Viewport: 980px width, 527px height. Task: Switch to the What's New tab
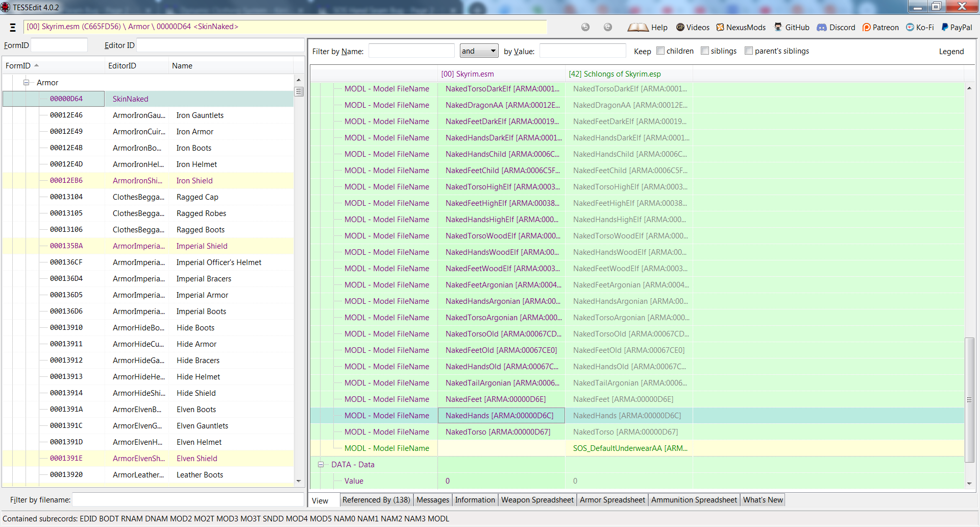pos(763,500)
